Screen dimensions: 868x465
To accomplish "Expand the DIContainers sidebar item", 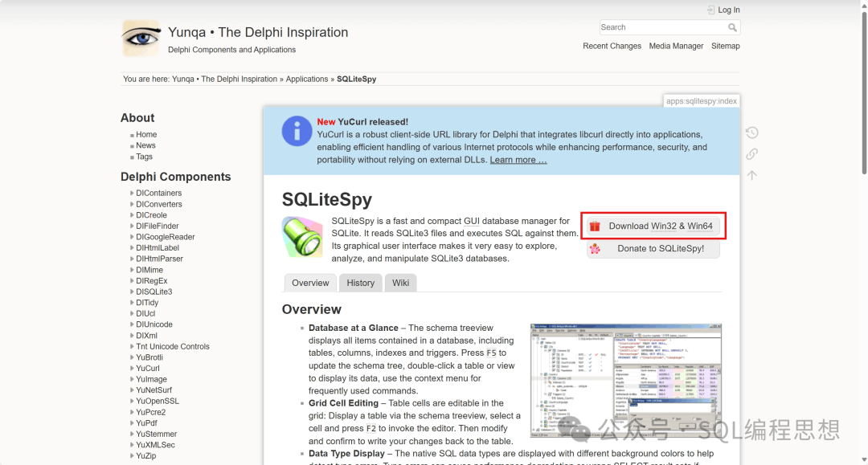I will pos(158,193).
